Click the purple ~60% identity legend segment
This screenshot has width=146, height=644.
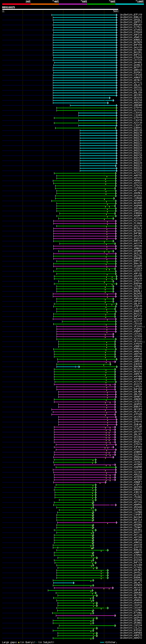point(73,4)
